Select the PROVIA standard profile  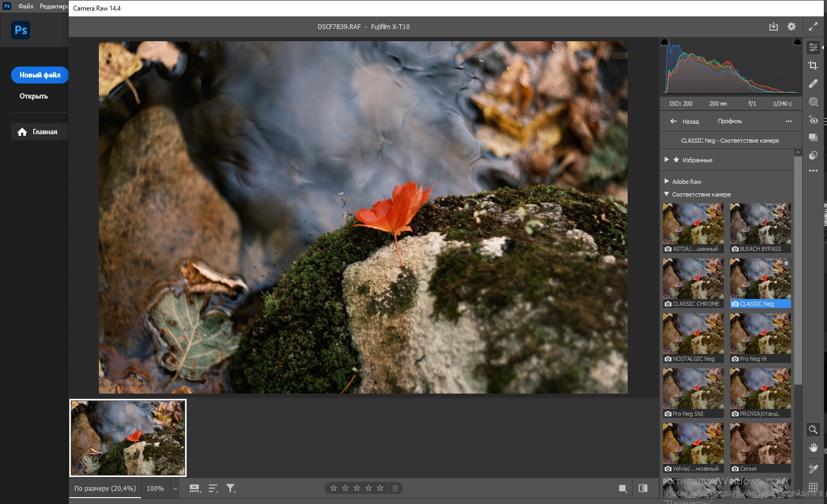pyautogui.click(x=760, y=394)
